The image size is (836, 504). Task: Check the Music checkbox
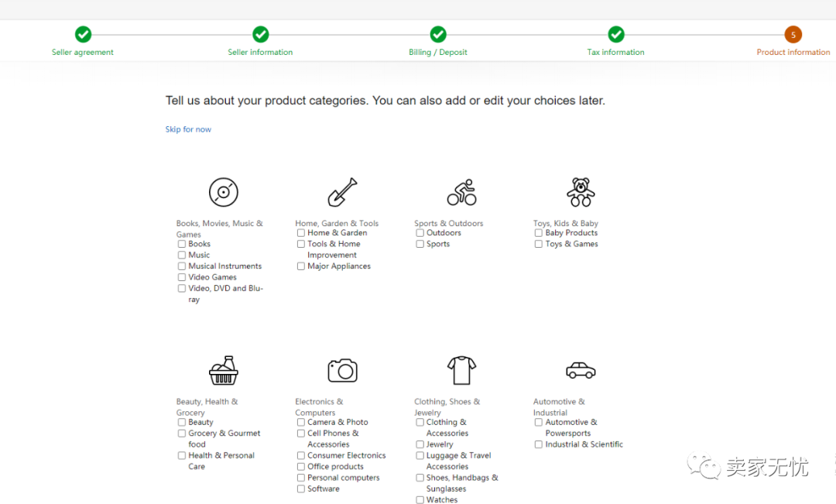click(182, 255)
